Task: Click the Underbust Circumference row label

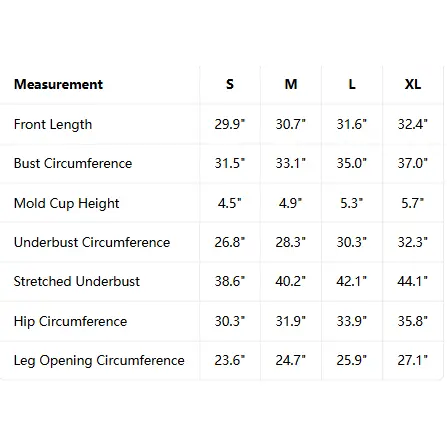Action: tap(92, 242)
